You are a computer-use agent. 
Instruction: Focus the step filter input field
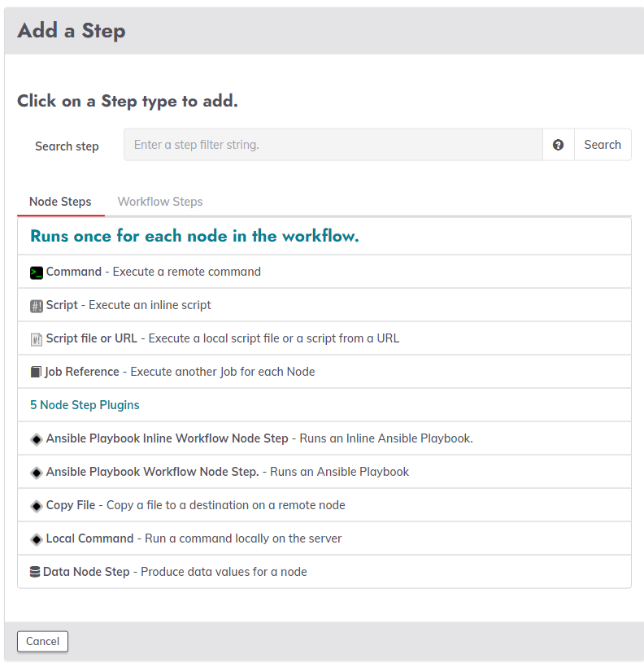333,145
